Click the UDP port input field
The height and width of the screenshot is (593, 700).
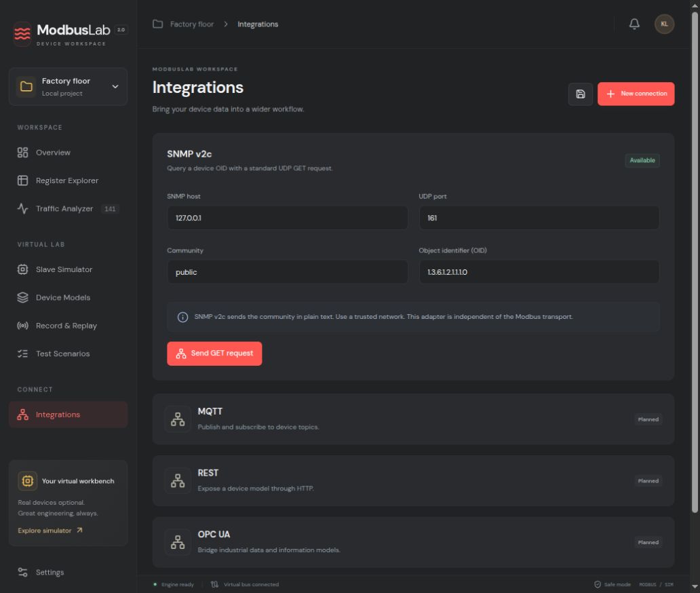click(x=539, y=218)
